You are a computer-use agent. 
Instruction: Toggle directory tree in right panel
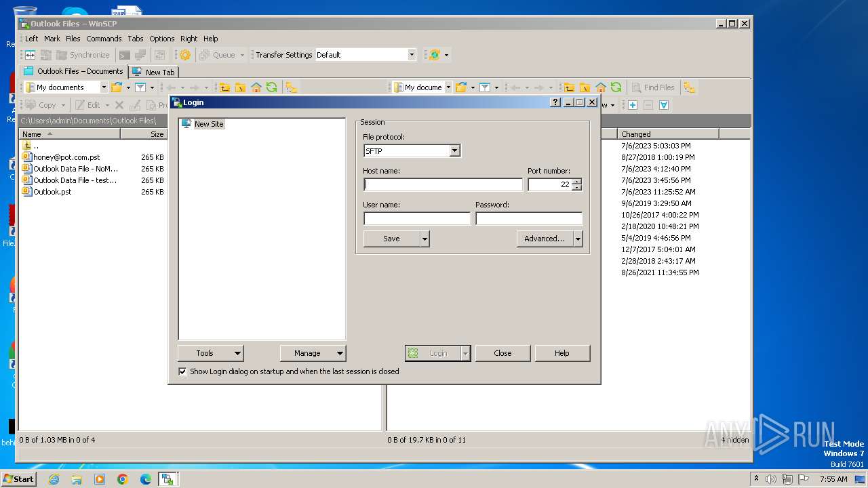click(690, 87)
